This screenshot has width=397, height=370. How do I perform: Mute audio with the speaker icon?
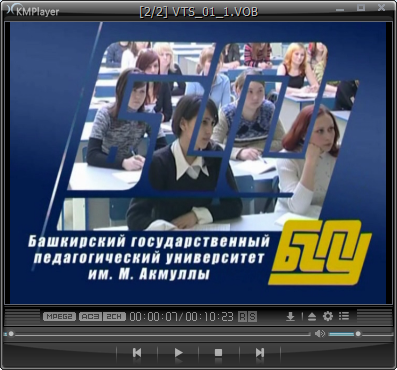(320, 333)
